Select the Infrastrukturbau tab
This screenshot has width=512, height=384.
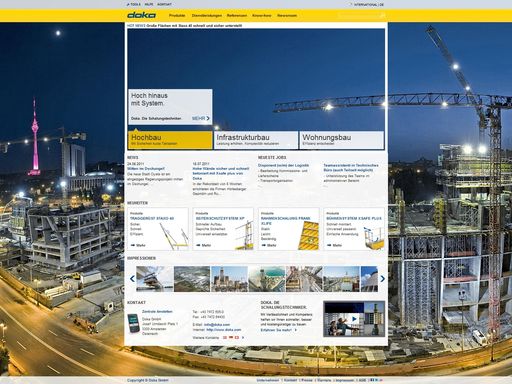point(256,140)
